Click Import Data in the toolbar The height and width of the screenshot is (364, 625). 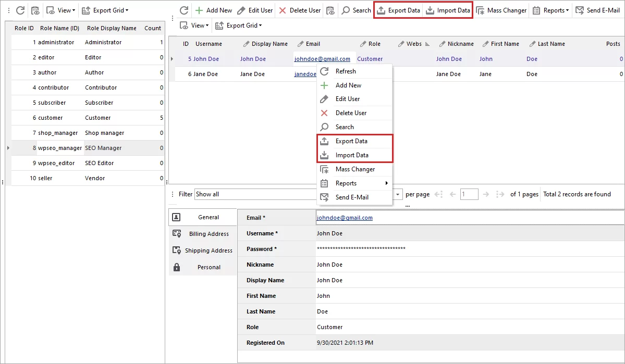pos(447,10)
